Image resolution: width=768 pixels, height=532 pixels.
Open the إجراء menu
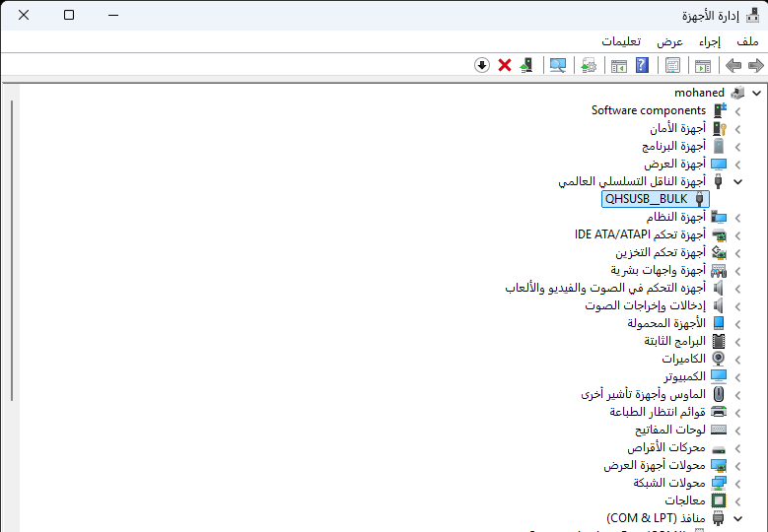[710, 41]
